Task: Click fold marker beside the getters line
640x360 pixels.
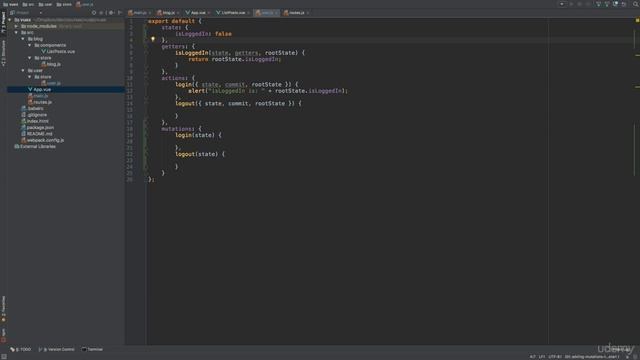Action: click(146, 47)
